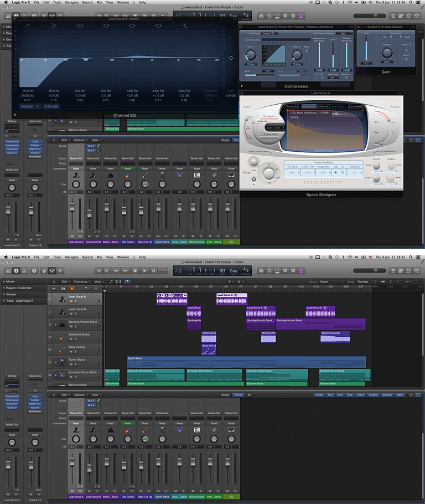Toggle the Channel EQ low-pass filter band icon
The image size is (425, 504).
tap(210, 25)
